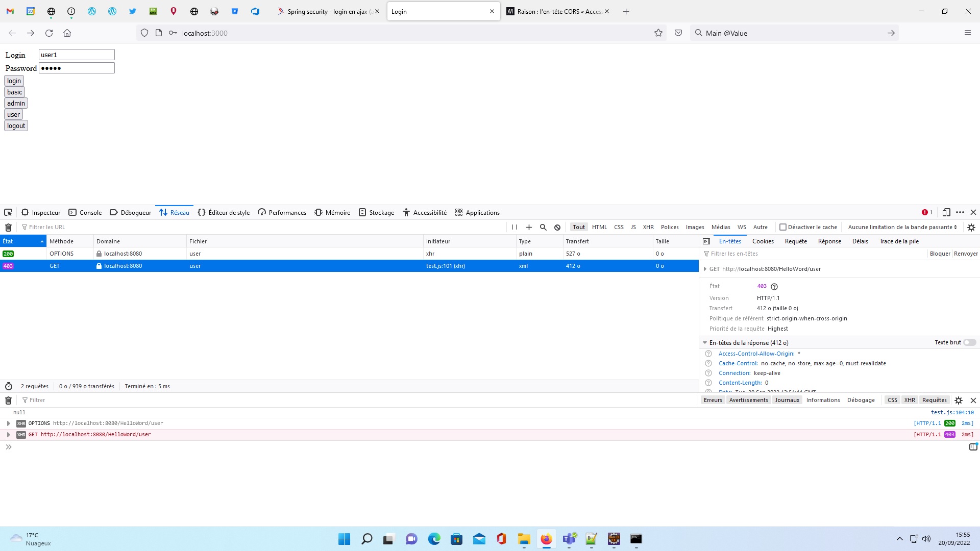Click the plus icon in the network toolbar

tap(529, 228)
